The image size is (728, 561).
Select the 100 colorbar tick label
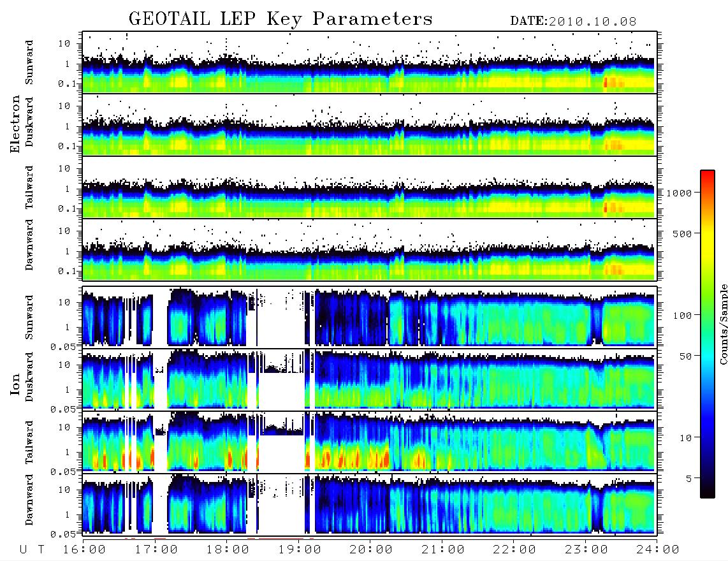[x=683, y=316]
